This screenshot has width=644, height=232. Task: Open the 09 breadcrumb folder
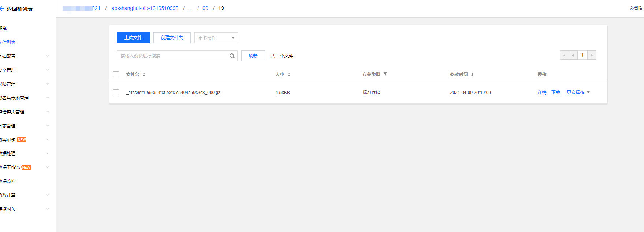point(205,8)
